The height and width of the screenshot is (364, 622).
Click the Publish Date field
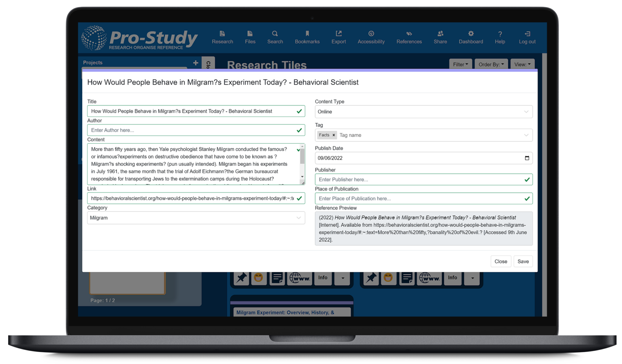pyautogui.click(x=424, y=158)
